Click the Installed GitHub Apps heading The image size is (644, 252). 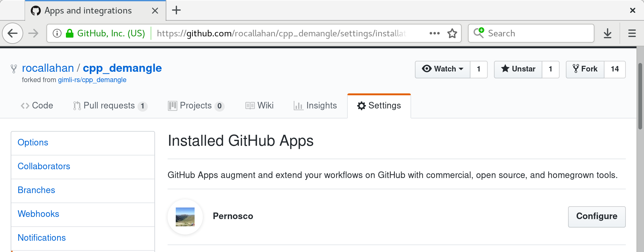pos(241,141)
